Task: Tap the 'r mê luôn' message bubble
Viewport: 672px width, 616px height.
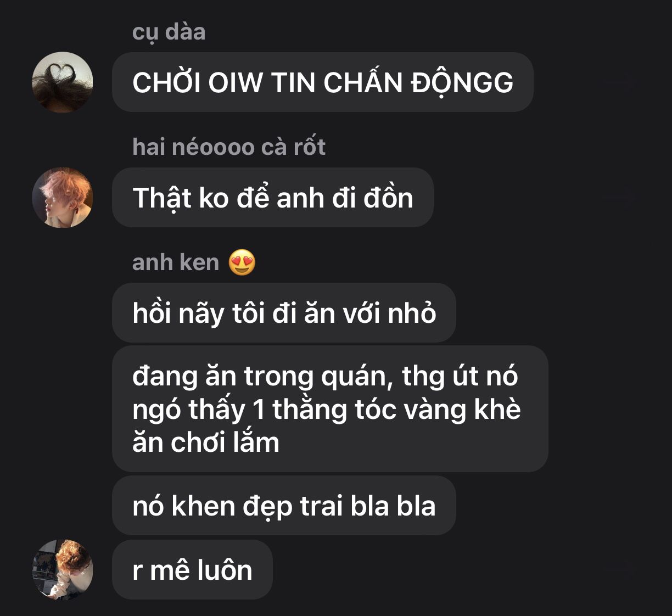Action: point(193,569)
